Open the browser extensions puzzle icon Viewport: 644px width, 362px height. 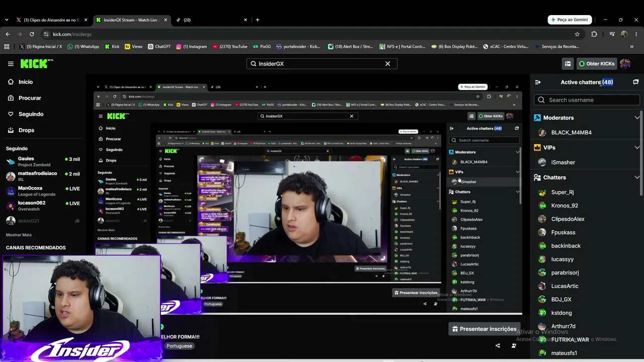coord(594,34)
